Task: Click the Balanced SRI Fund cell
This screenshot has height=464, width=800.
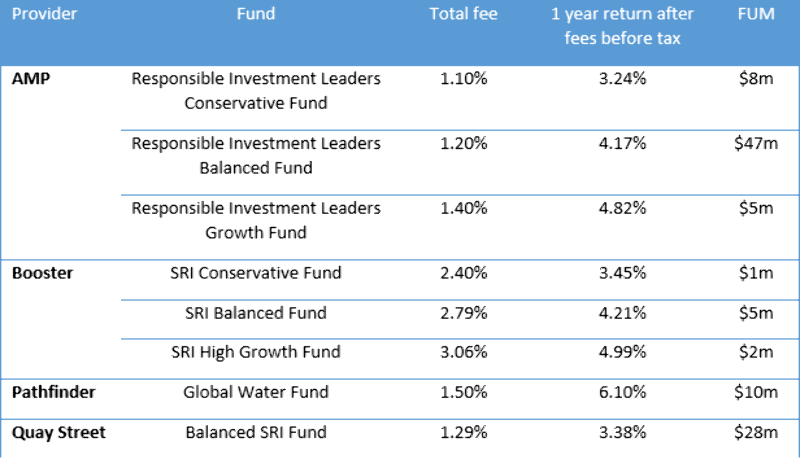Action: [256, 432]
